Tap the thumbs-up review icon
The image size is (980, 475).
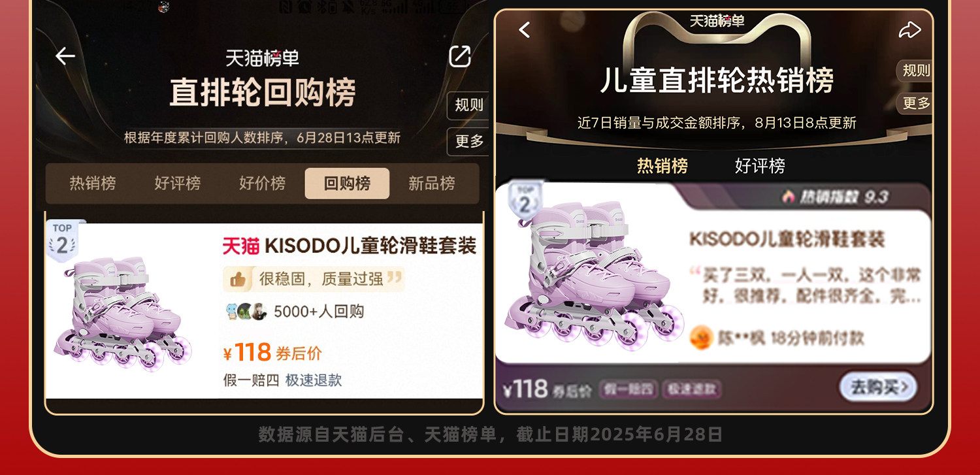point(238,279)
